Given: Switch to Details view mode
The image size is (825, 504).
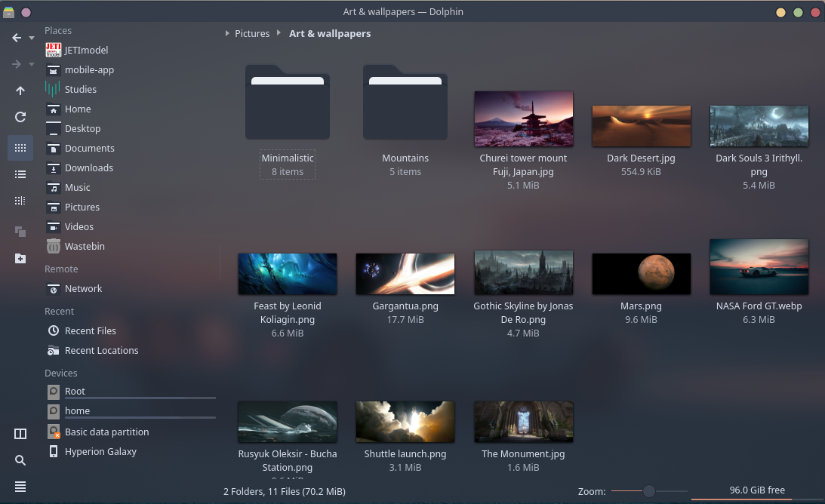Looking at the screenshot, I should point(20,201).
